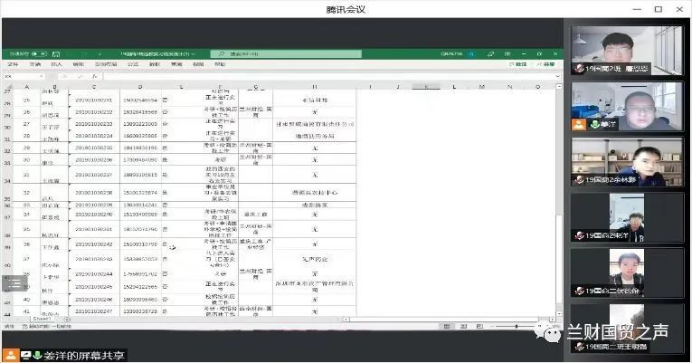Viewport: 693px width, 363px height.
Task: Click the Excel search box
Action: tap(286, 54)
